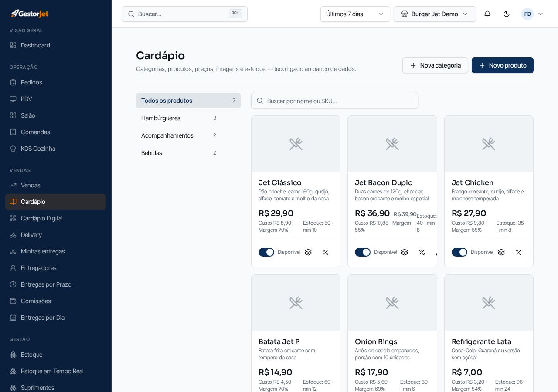This screenshot has height=392, width=558.
Task: Click the Jet Chicken product name
Action: tap(473, 182)
